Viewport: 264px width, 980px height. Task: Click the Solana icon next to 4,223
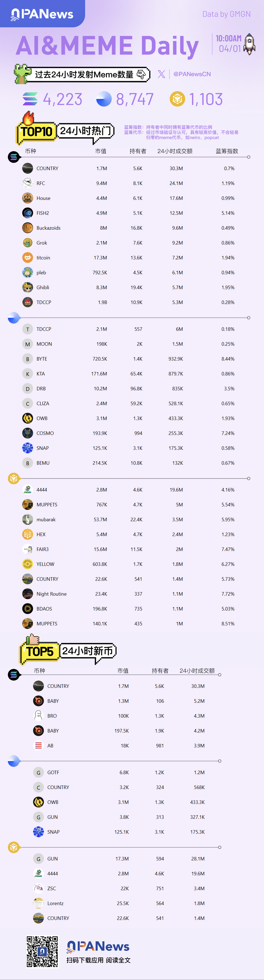(30, 99)
